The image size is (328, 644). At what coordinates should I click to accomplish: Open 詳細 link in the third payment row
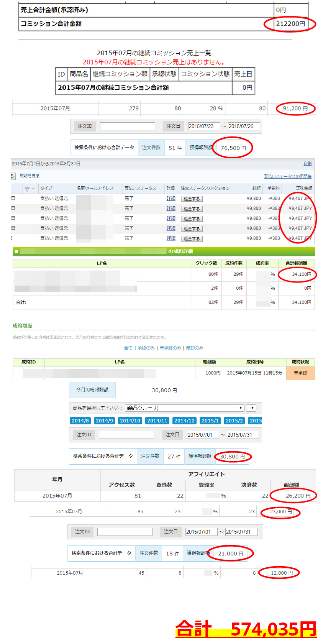[x=171, y=219]
